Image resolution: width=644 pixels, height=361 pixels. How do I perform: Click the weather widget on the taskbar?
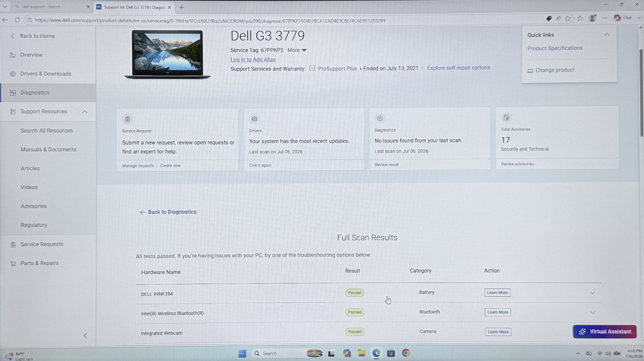pyautogui.click(x=19, y=356)
